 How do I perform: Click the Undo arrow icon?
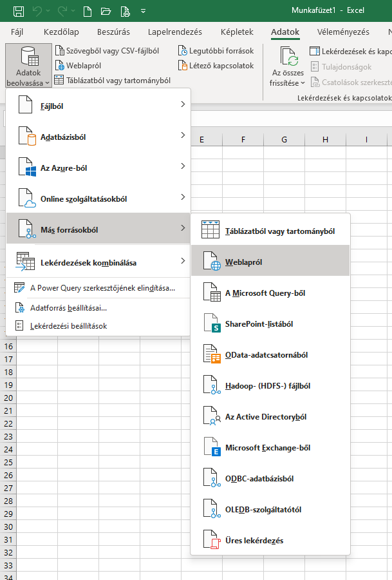(x=37, y=11)
